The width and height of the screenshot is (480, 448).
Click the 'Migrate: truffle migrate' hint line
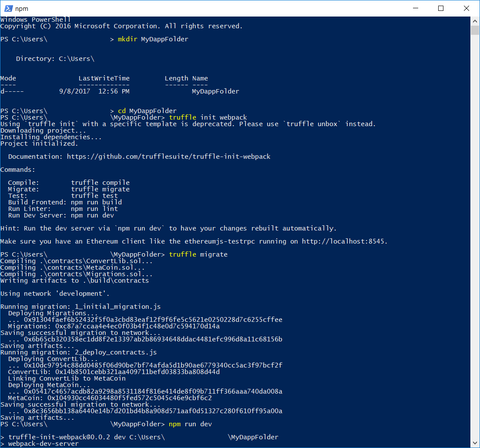click(69, 189)
